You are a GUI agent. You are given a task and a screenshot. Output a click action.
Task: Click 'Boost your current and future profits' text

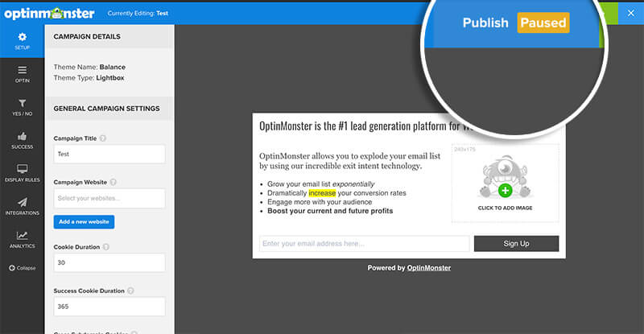pyautogui.click(x=330, y=211)
